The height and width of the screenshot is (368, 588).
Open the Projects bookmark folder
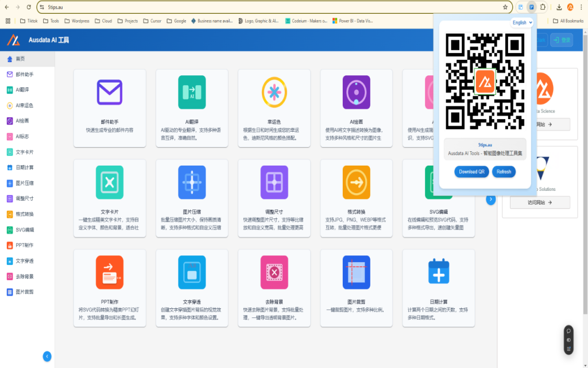tap(127, 21)
